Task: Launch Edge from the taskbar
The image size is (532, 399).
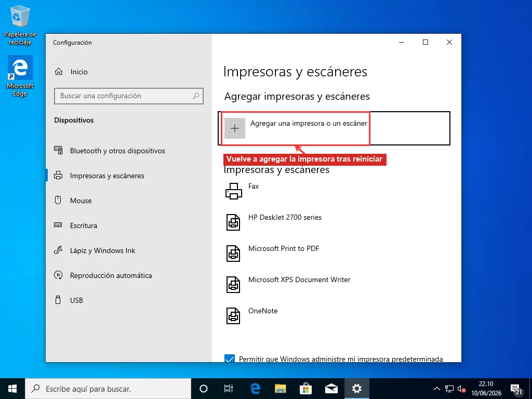Action: 255,389
